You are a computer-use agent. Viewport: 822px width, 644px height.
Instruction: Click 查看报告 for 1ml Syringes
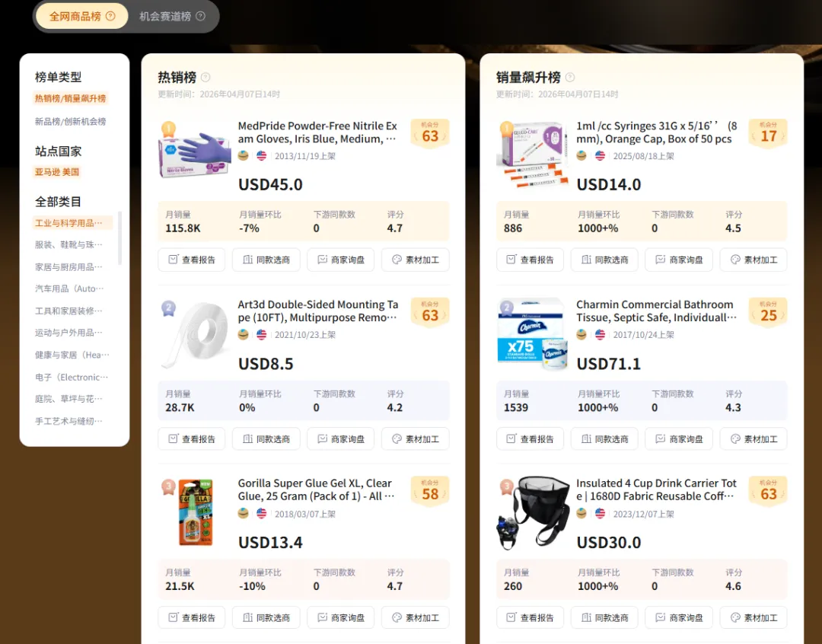click(x=530, y=260)
